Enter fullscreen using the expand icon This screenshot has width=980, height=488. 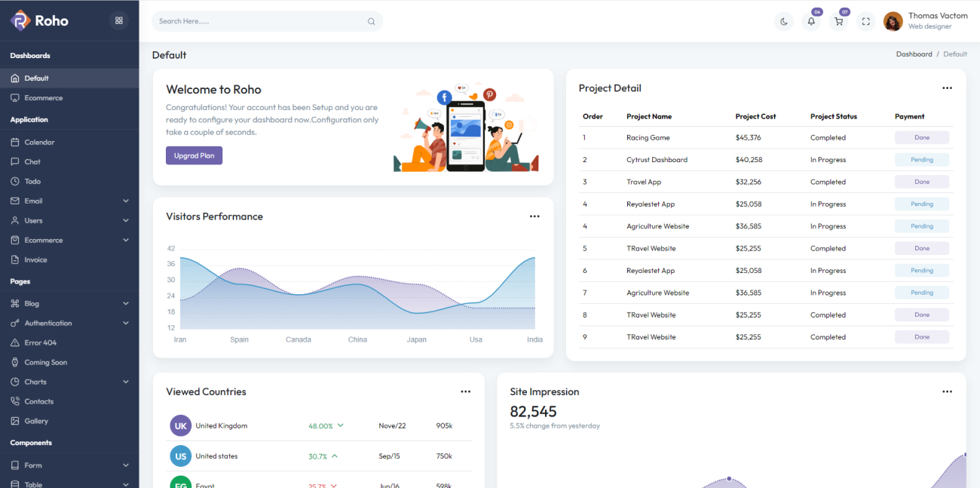(865, 21)
